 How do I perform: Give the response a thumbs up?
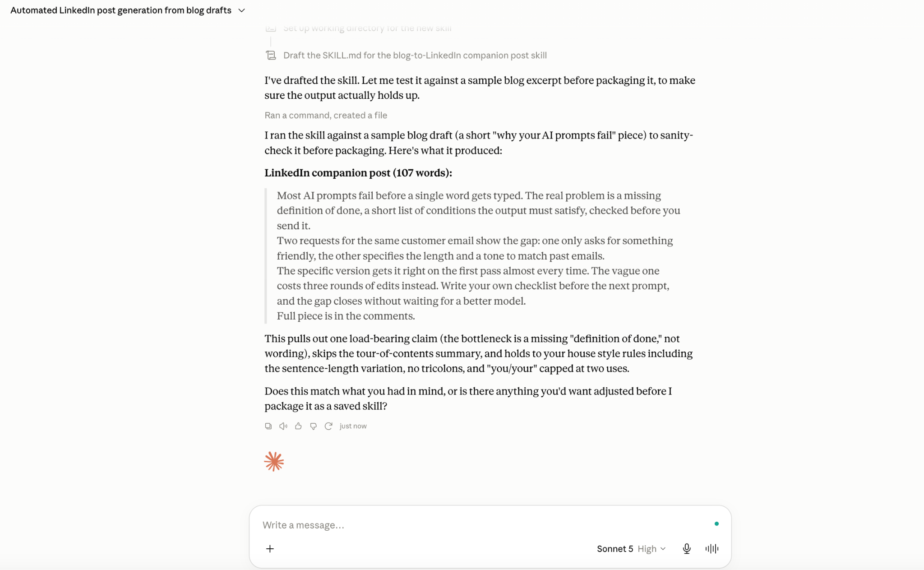point(298,426)
